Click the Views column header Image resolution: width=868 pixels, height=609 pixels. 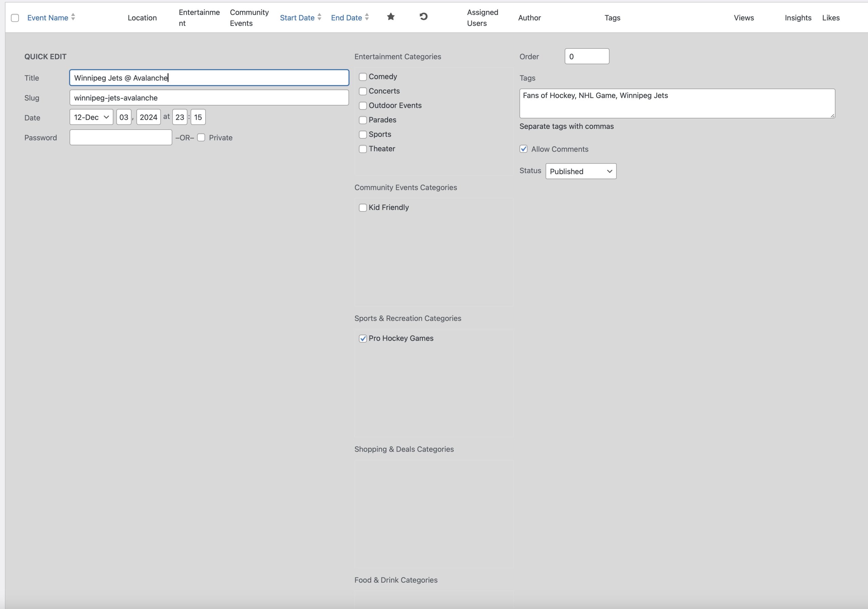click(x=744, y=18)
